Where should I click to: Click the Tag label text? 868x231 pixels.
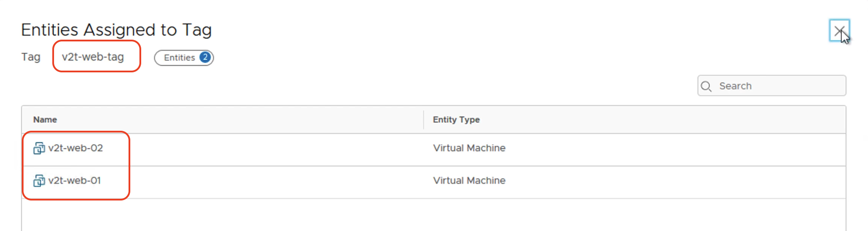point(31,57)
